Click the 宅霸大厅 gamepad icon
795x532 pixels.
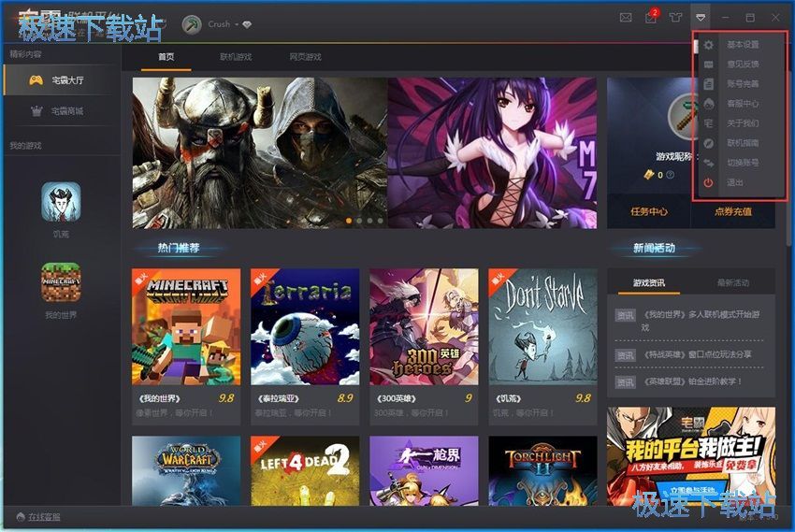[36, 80]
